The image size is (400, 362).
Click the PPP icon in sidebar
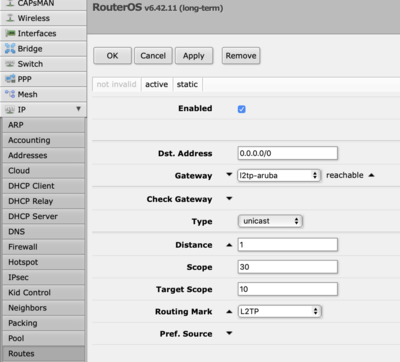point(10,79)
